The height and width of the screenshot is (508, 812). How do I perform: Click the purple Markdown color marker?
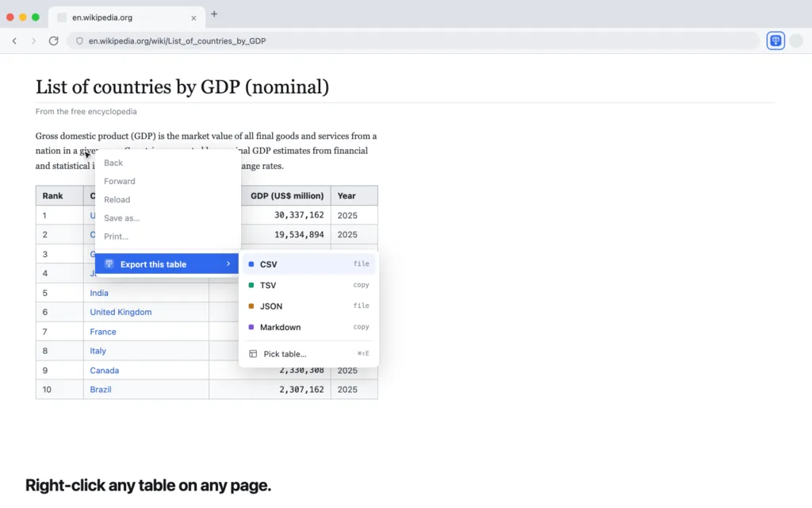point(251,327)
